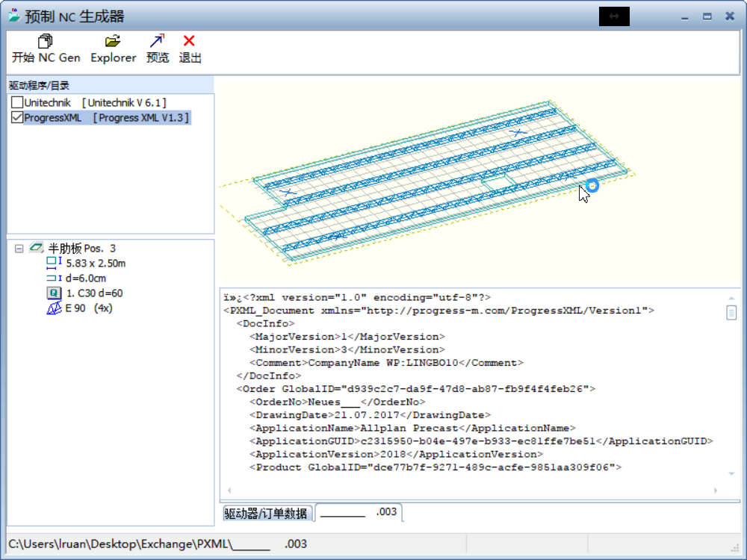
Task: Switch to the .003 file tab
Action: pos(359,512)
